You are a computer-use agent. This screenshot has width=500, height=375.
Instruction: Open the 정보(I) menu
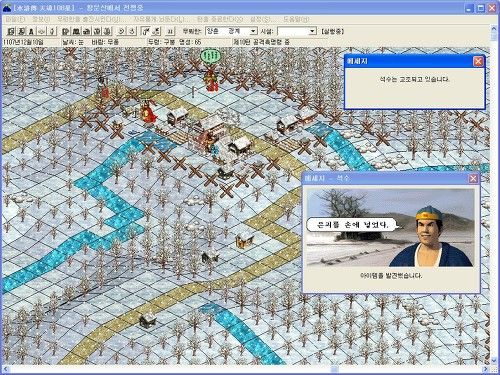pos(41,19)
